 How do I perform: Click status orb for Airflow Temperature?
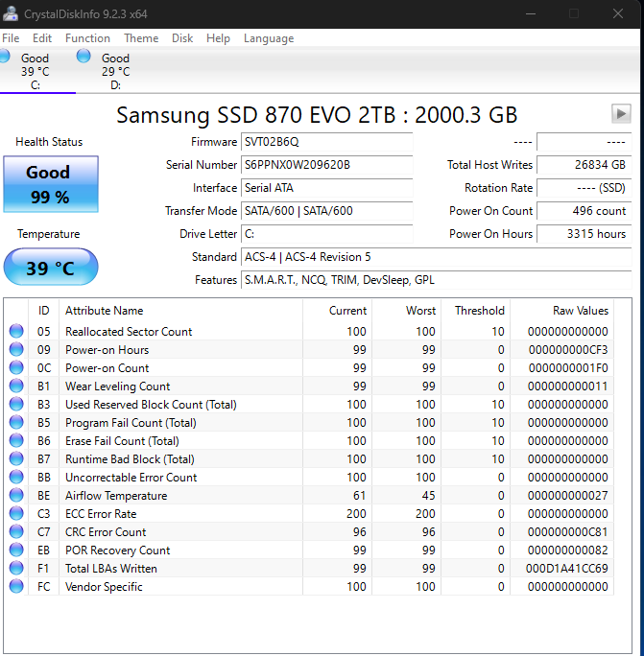coord(16,495)
